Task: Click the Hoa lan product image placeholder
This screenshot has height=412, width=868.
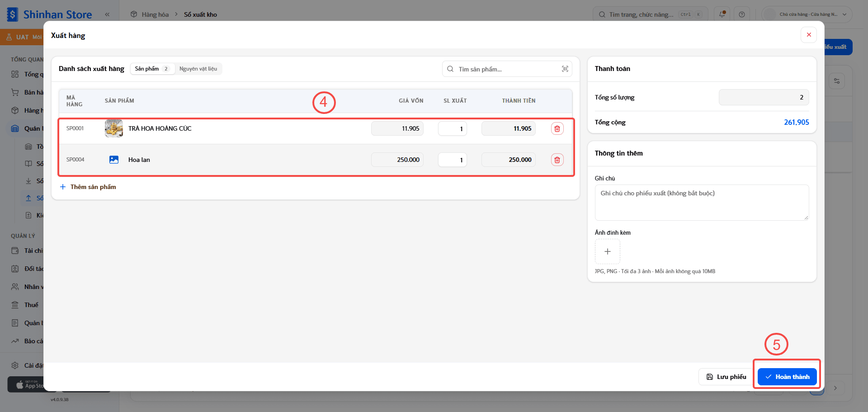Action: [x=114, y=160]
